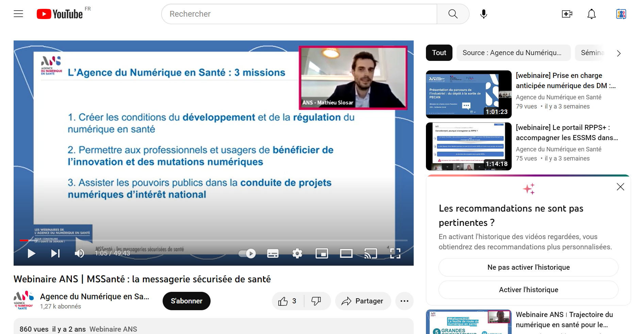Image resolution: width=644 pixels, height=334 pixels.
Task: Skip to the next video
Action: (x=55, y=253)
